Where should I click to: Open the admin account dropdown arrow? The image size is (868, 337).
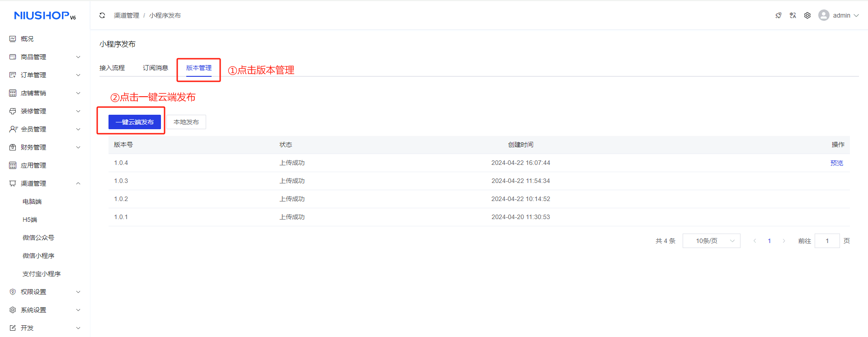856,15
